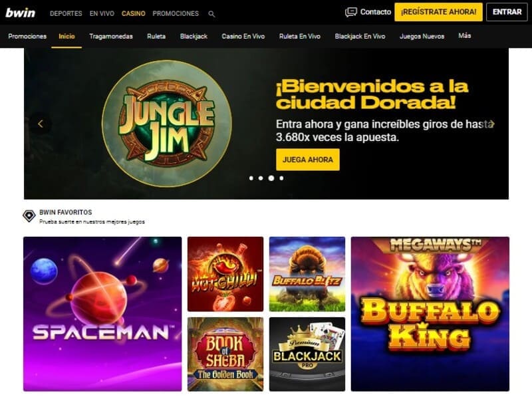
Task: Switch to Ruleta En Vivo tab
Action: coord(300,37)
